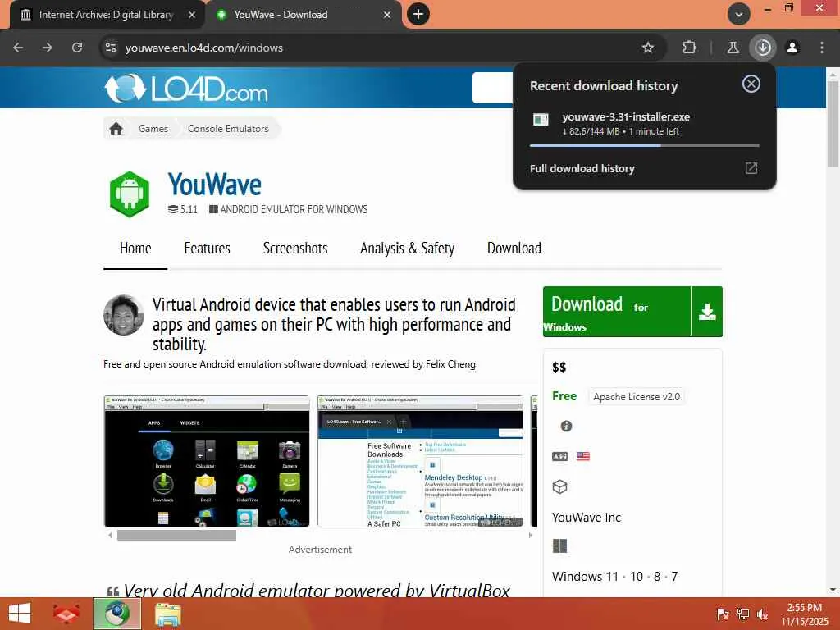Open full download history external-link icon
The image size is (840, 630).
point(751,168)
